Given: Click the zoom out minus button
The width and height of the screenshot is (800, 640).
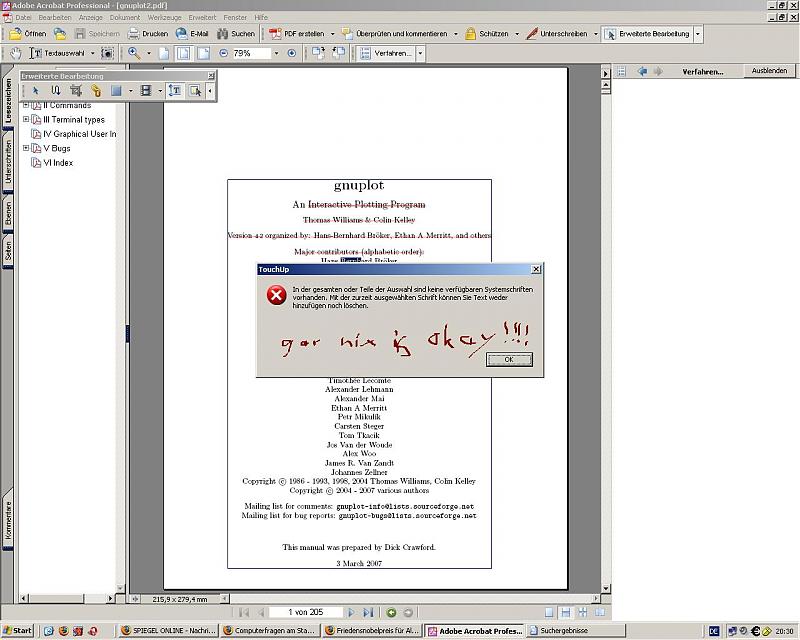Looking at the screenshot, I should (x=223, y=53).
